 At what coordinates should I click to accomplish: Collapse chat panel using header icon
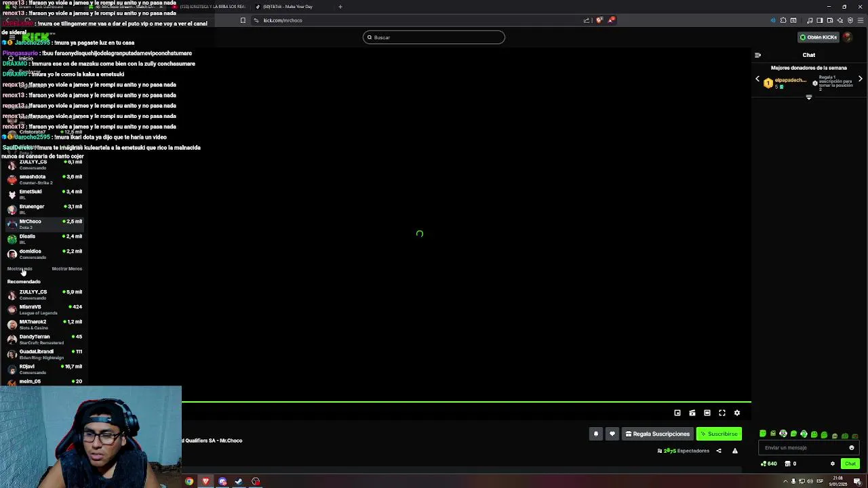pos(757,55)
